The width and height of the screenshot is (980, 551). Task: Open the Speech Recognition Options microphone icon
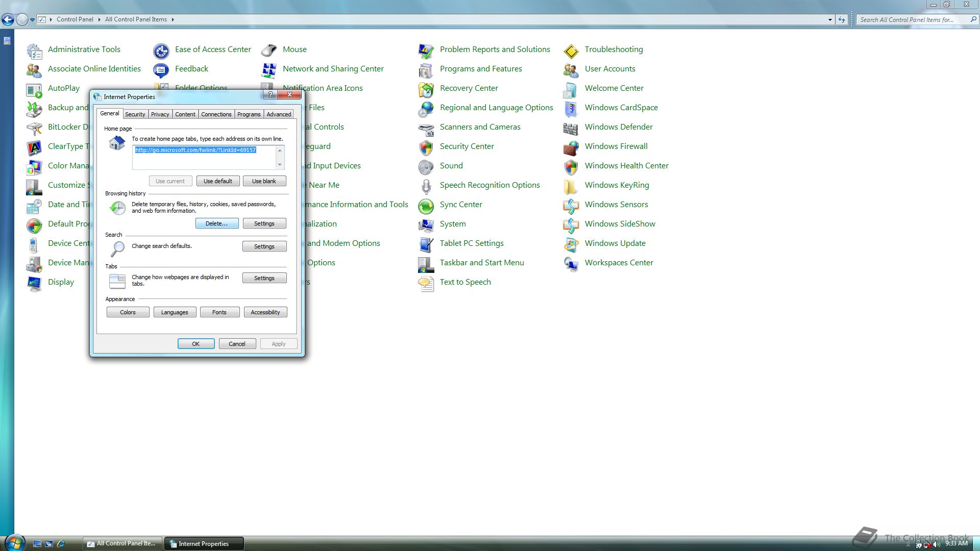[426, 186]
